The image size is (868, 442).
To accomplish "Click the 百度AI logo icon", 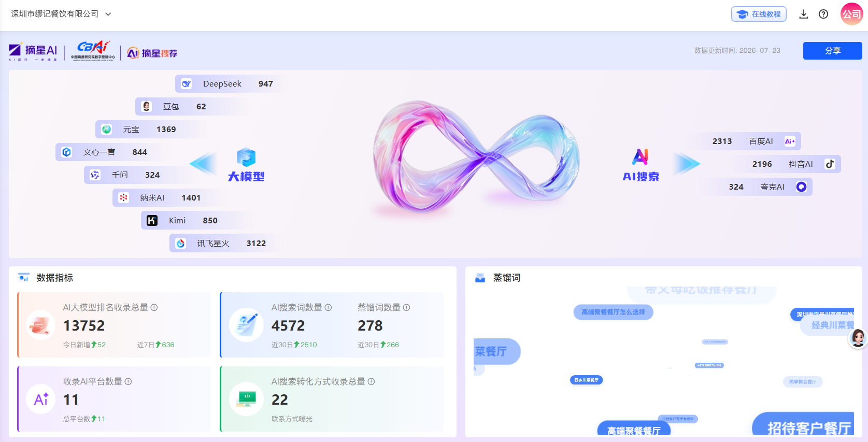I will (790, 141).
